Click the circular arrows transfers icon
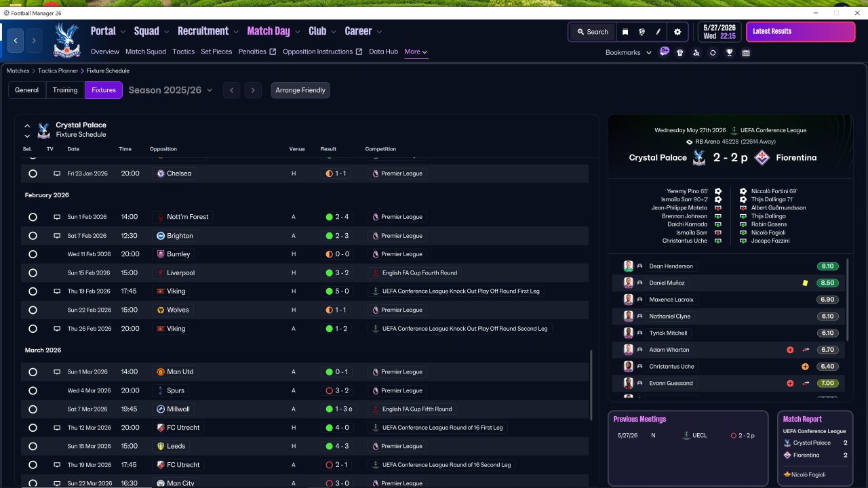Viewport: 868px width, 488px height. [x=713, y=53]
